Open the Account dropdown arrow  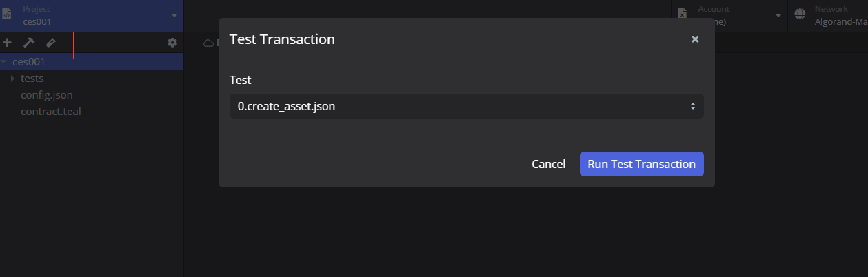tap(778, 15)
